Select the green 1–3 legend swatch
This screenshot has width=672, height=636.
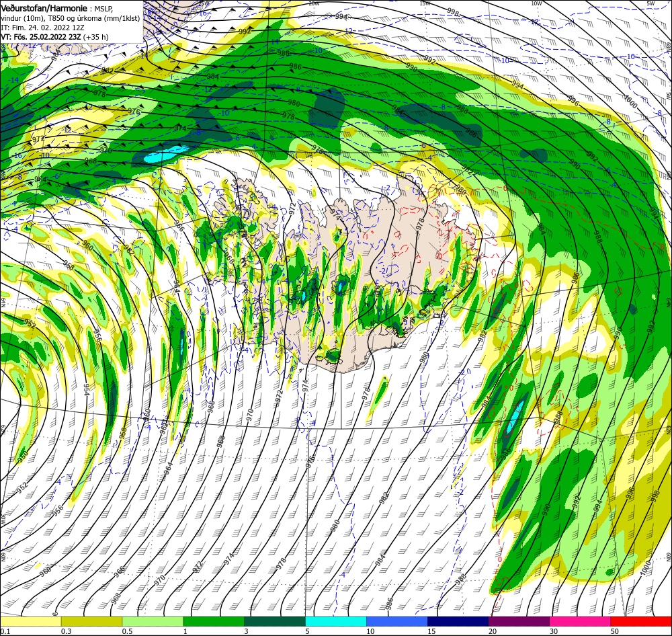(214, 621)
